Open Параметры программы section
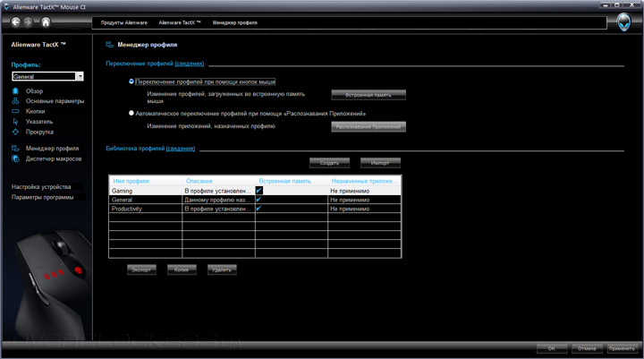Viewport: 644px width, 359px height. point(42,197)
